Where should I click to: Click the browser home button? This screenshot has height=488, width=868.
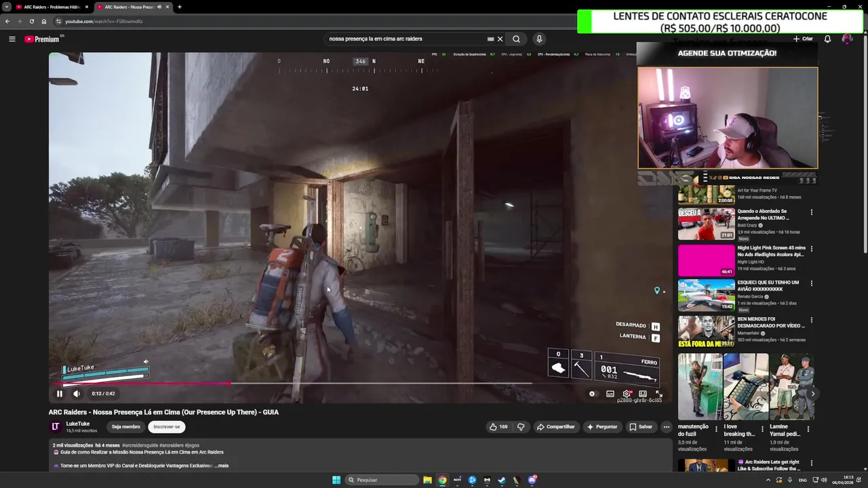[44, 21]
